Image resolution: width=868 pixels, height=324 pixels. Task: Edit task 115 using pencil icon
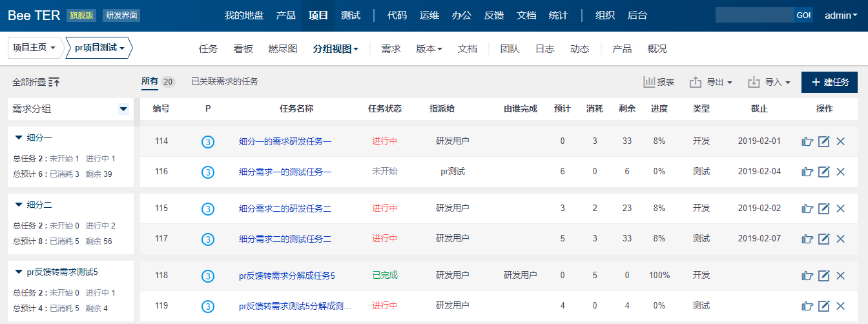[x=823, y=208]
